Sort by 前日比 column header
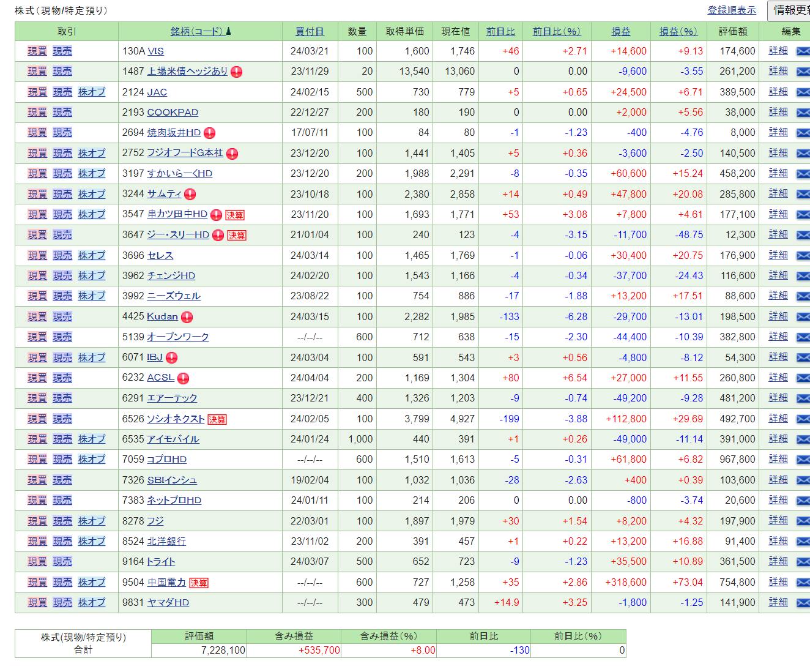This screenshot has height=672, width=810. click(x=500, y=31)
